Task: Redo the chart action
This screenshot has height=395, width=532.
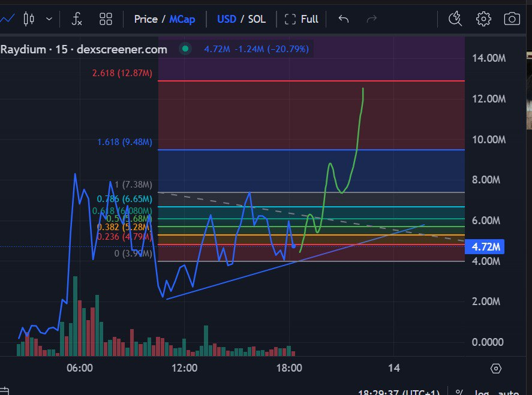Action: click(x=372, y=19)
